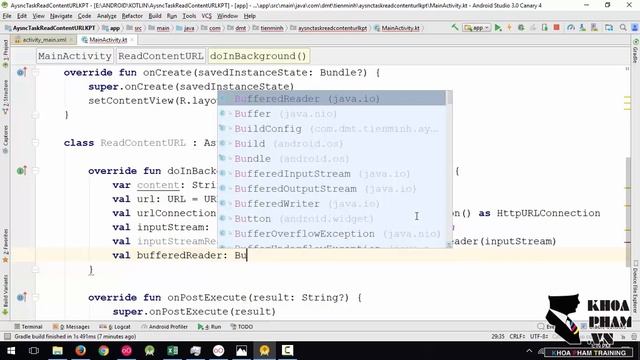Select Button (android.widget) completion suggestion
The height and width of the screenshot is (360, 640).
pos(332,219)
